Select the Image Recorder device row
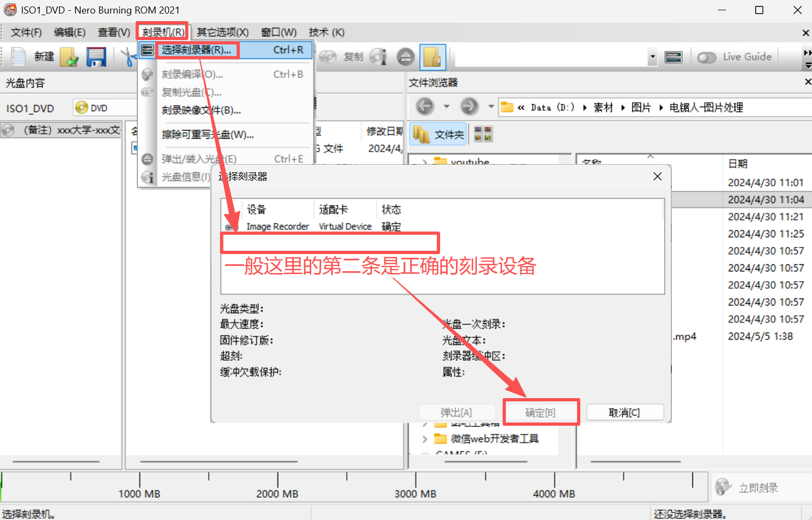Screen dimensions: 812x520 click(278, 226)
